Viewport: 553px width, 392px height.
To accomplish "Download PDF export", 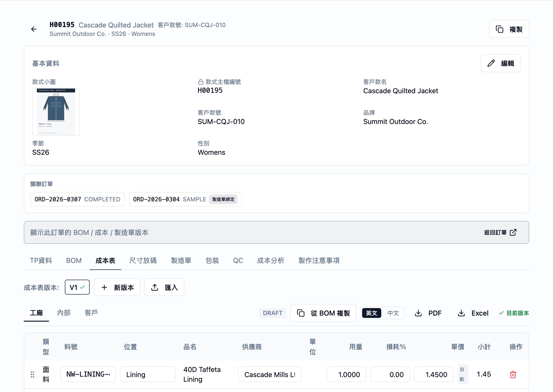I will [x=428, y=313].
